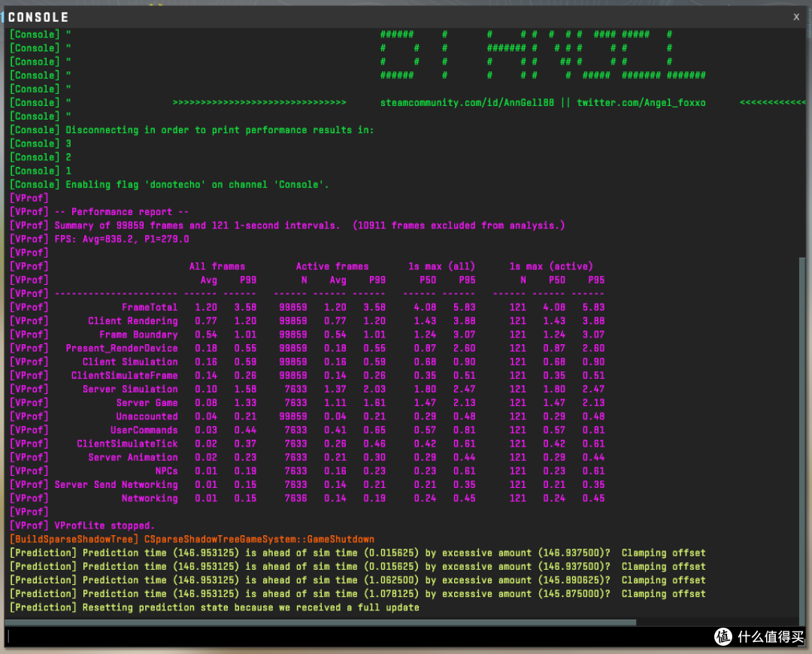812x654 pixels.
Task: Click the UserCommands row label
Action: [144, 430]
